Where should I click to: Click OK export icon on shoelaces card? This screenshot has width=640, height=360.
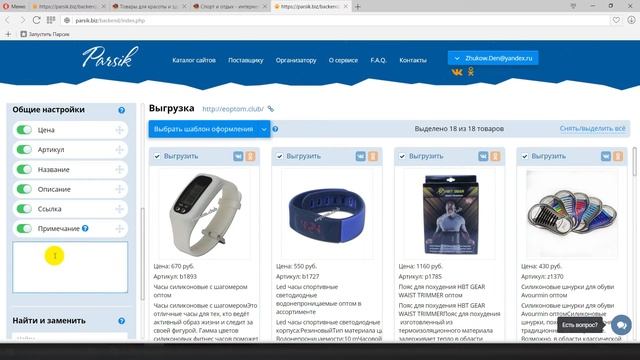618,156
